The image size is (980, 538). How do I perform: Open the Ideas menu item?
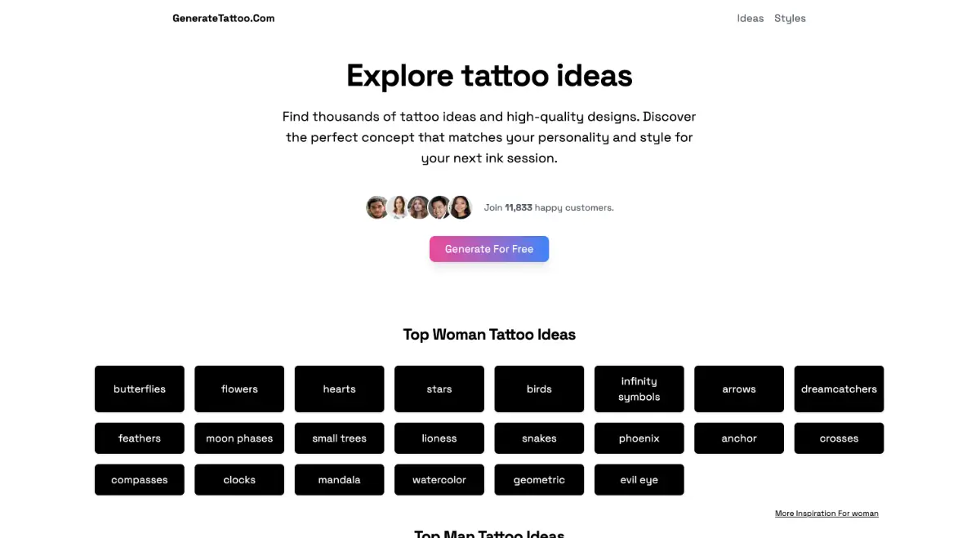(x=750, y=18)
